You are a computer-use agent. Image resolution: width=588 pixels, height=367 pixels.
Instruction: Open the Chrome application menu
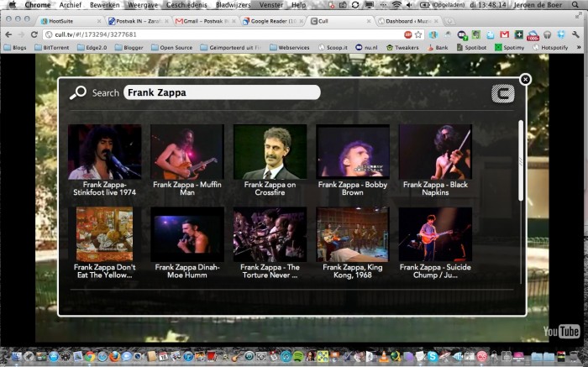[x=38, y=5]
